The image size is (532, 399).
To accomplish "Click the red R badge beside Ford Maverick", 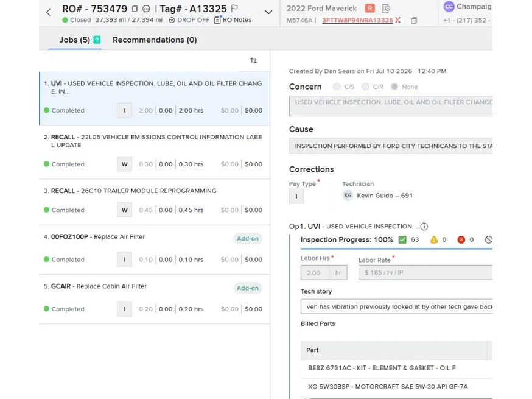I will [370, 8].
